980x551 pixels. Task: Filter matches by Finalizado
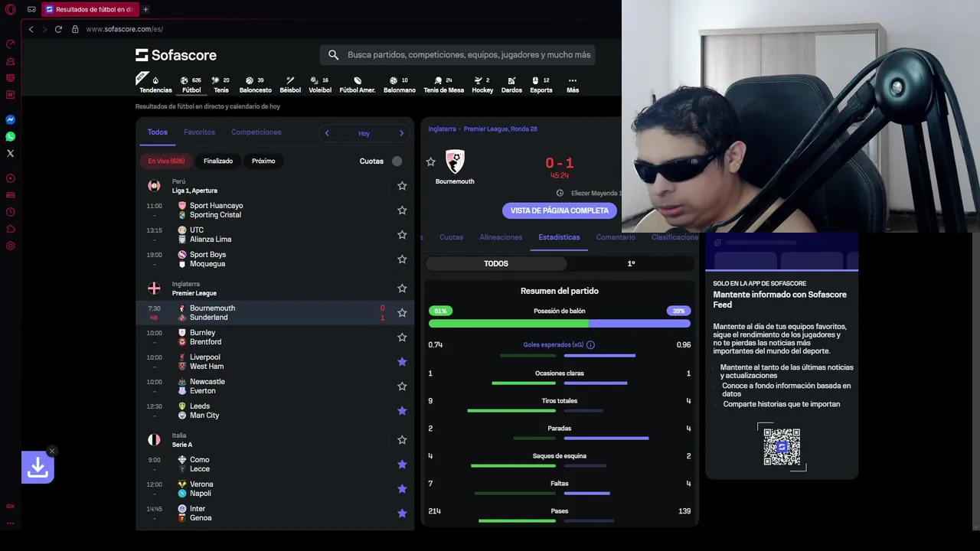pyautogui.click(x=218, y=161)
